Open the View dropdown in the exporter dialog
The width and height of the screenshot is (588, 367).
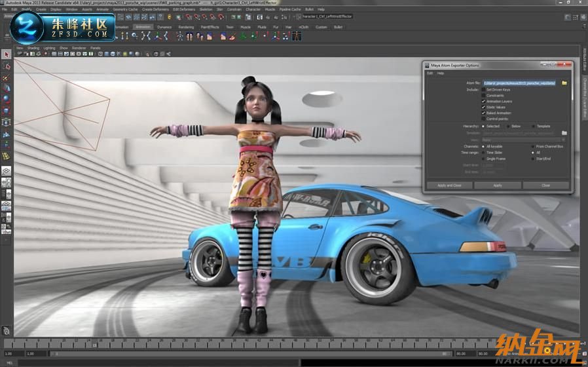point(524,140)
